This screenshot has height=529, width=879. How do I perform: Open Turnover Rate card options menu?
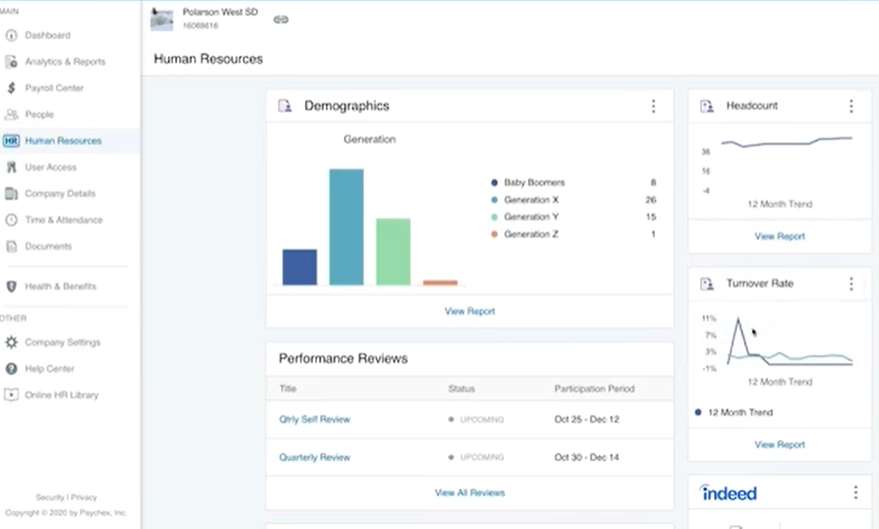851,284
